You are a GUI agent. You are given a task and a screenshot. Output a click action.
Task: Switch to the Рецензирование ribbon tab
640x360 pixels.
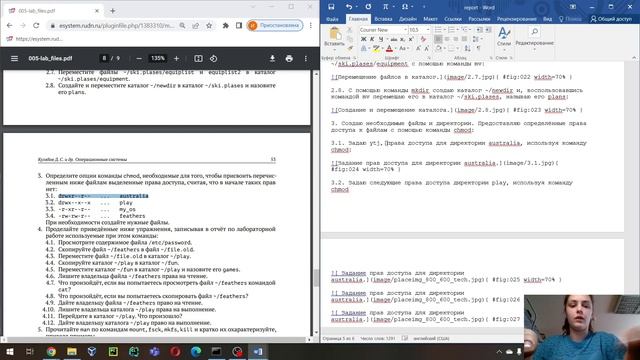click(516, 19)
